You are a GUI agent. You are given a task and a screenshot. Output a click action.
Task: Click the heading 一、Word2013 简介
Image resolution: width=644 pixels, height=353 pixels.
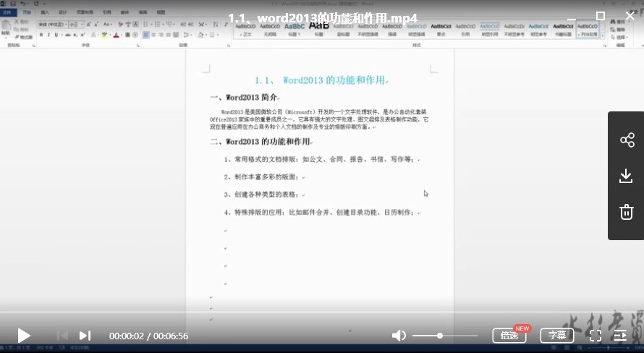click(245, 97)
